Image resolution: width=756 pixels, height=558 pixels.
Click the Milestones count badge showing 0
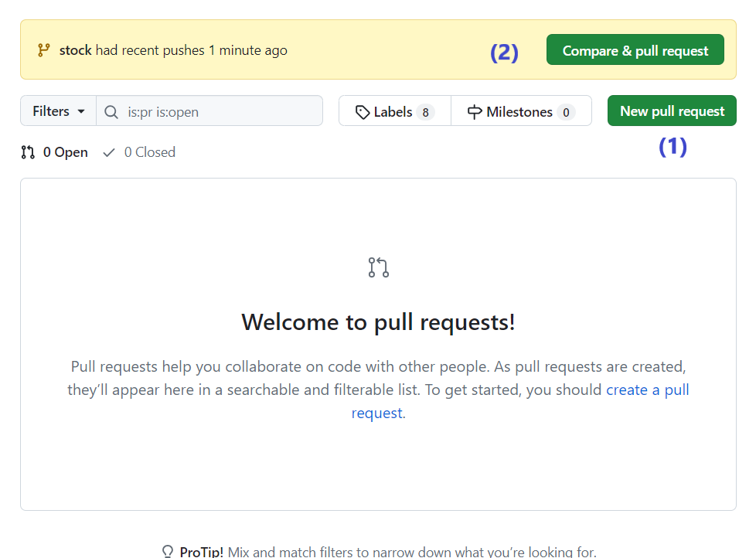566,112
